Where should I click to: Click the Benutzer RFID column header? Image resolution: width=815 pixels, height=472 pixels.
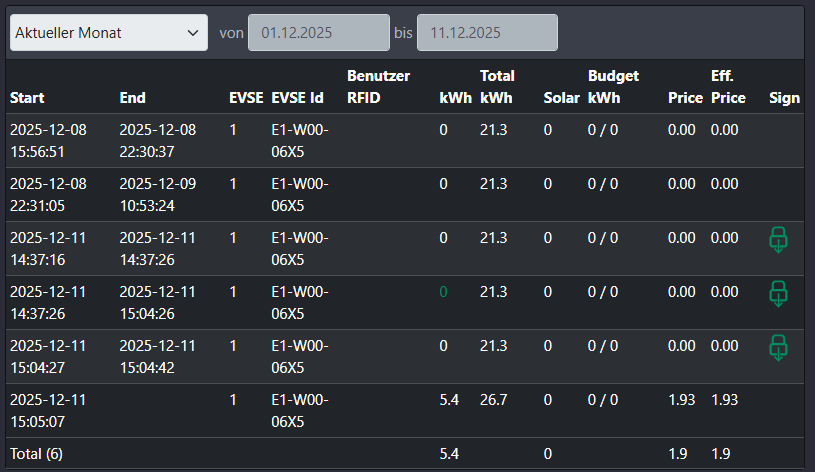coord(378,87)
